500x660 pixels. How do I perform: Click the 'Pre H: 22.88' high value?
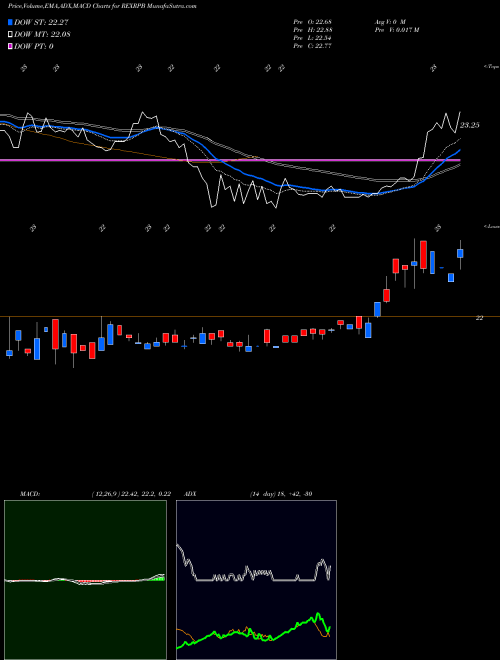[x=313, y=30]
